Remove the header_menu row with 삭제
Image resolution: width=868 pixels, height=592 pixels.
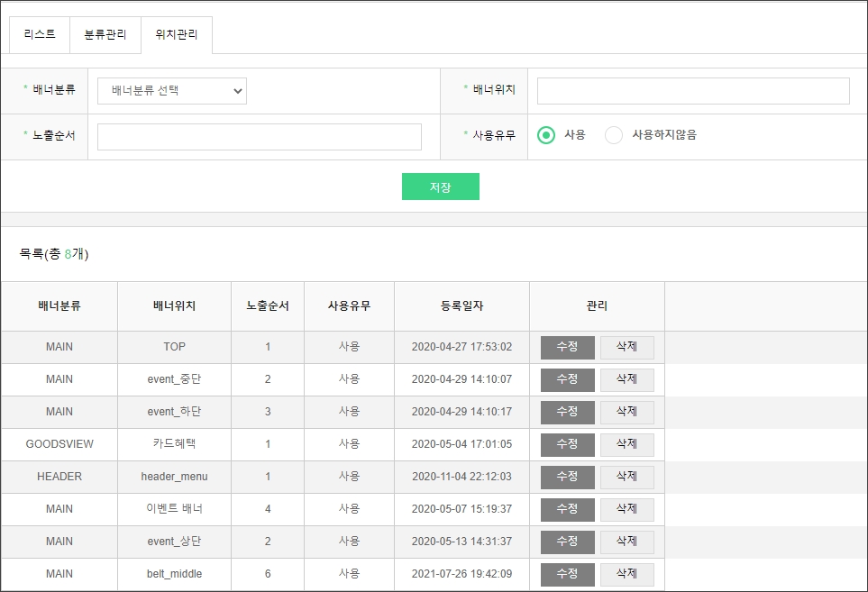tap(626, 477)
